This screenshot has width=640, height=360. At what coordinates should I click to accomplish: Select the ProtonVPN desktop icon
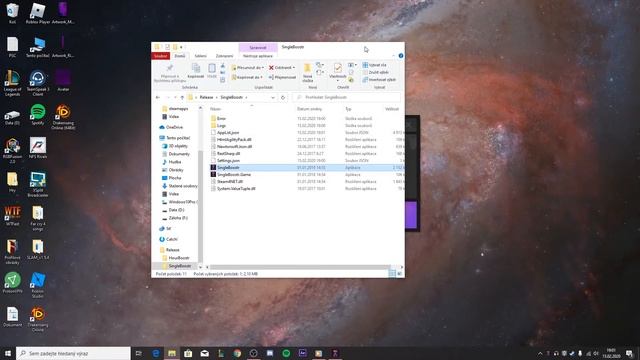12,283
